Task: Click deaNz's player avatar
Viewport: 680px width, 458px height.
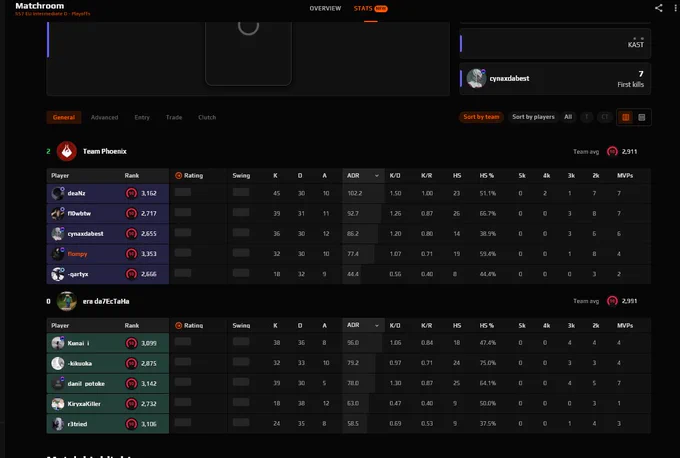Action: pos(58,193)
